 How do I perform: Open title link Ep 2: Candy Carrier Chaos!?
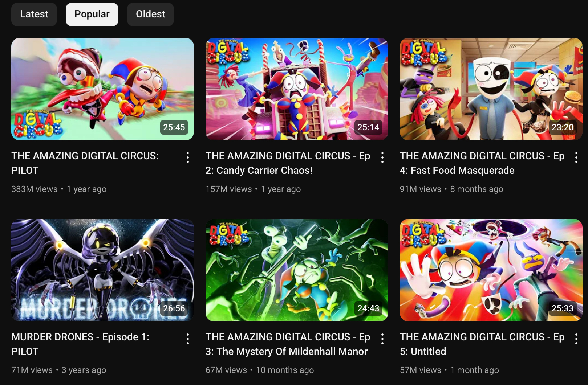288,163
